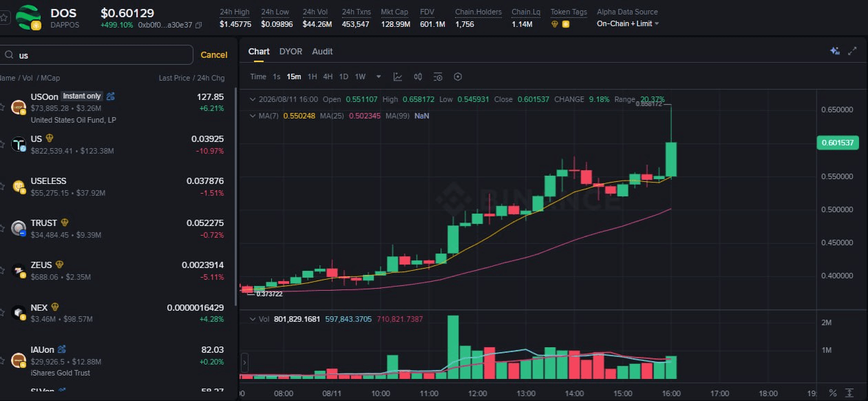The width and height of the screenshot is (868, 401).
Task: Star the USELESS token as favorite
Action: click(2, 186)
